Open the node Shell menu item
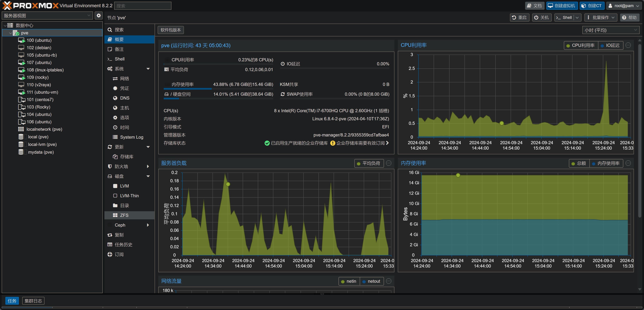Screen dimensions: 644x310 [129, 59]
